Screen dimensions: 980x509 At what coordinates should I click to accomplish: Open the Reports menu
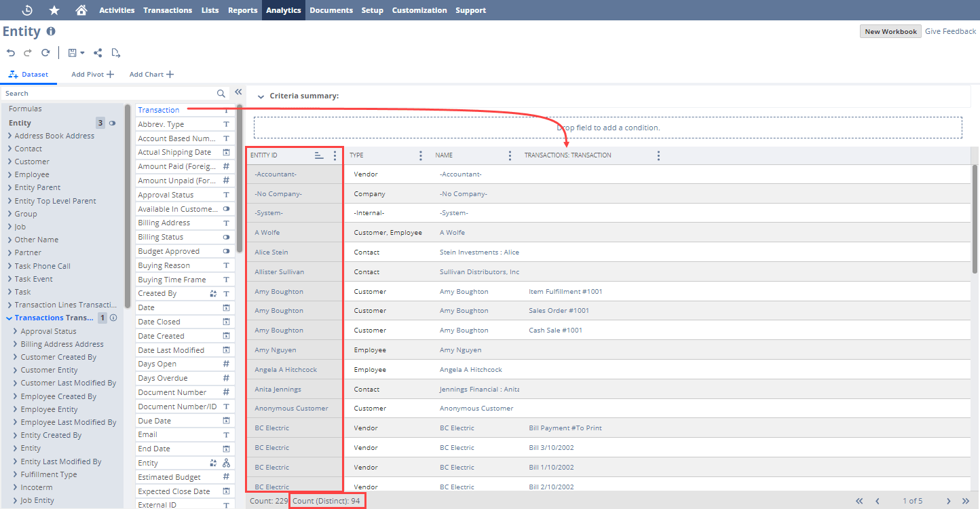pos(242,10)
